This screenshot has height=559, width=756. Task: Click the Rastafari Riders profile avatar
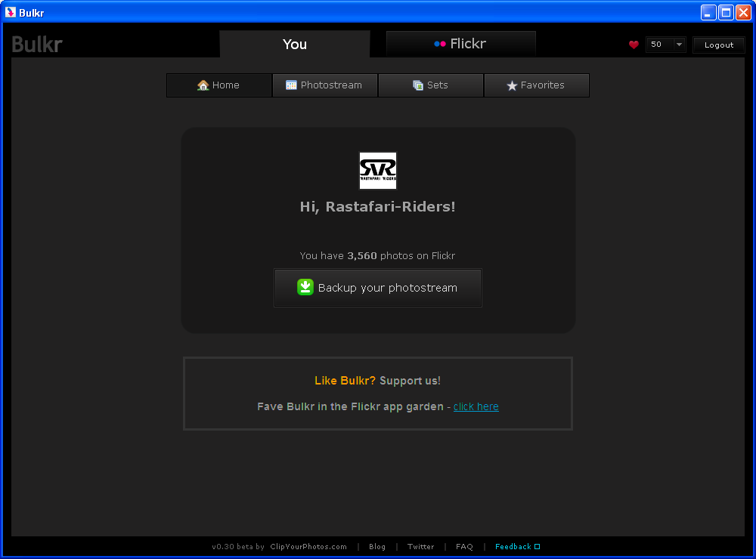point(378,171)
